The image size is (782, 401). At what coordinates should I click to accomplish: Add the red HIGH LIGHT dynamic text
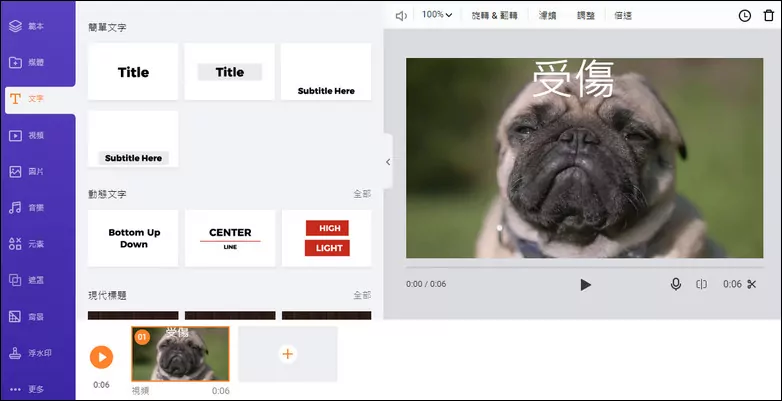(x=327, y=238)
